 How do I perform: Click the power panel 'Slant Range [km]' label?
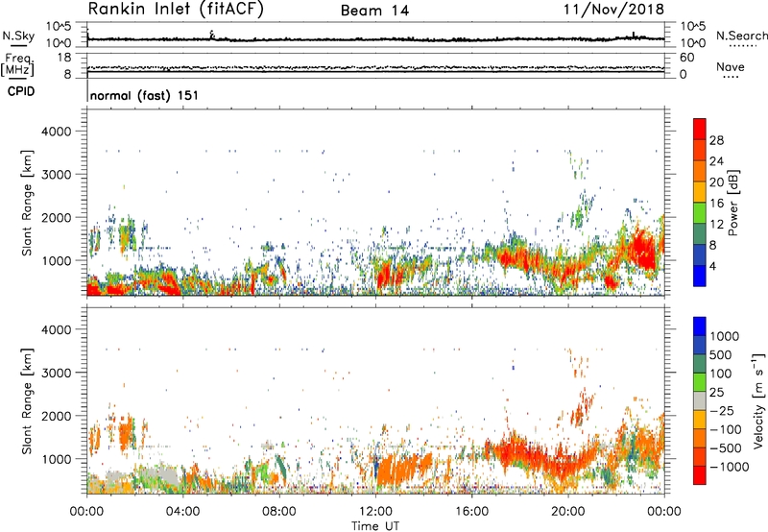pos(27,203)
